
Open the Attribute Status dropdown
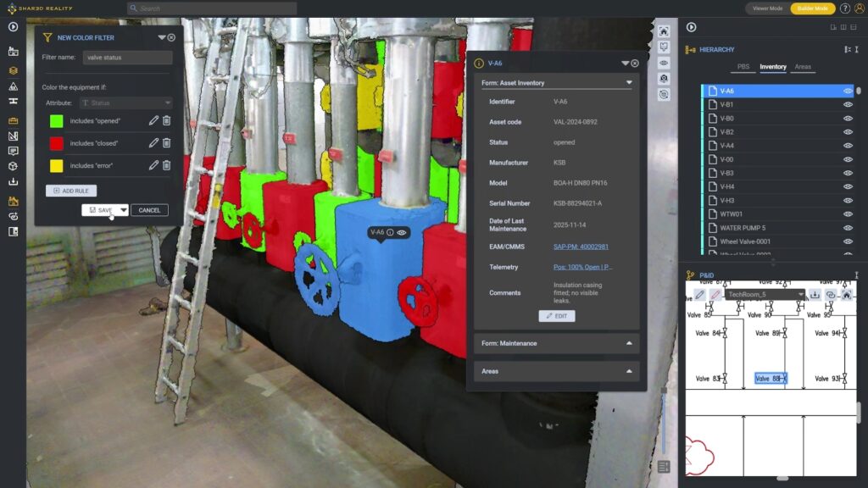click(126, 103)
